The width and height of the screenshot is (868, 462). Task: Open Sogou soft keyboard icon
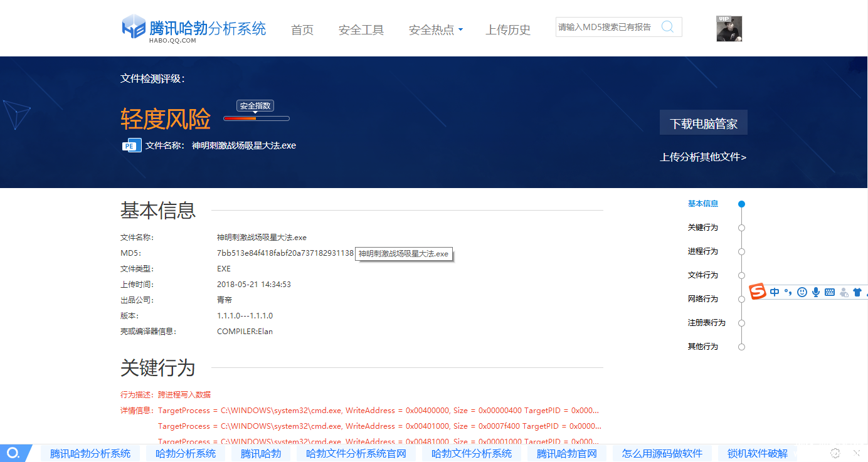pos(829,292)
